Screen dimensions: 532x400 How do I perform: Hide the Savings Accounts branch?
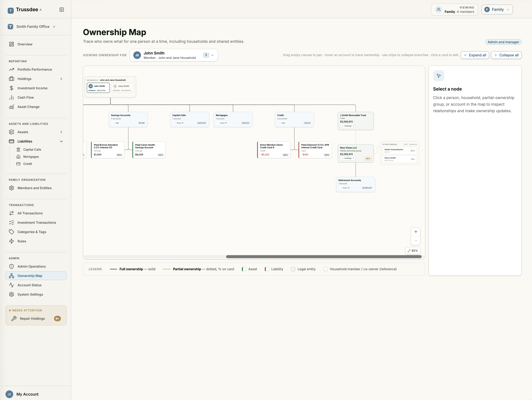[x=116, y=123]
